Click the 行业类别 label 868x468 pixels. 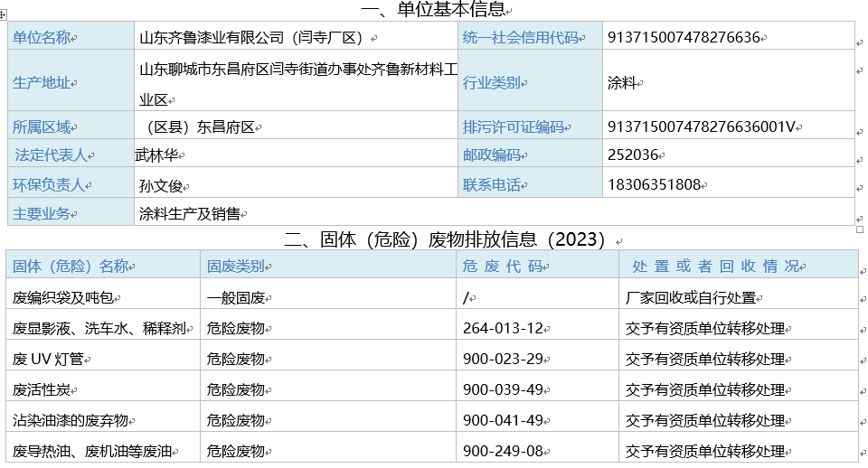(491, 83)
